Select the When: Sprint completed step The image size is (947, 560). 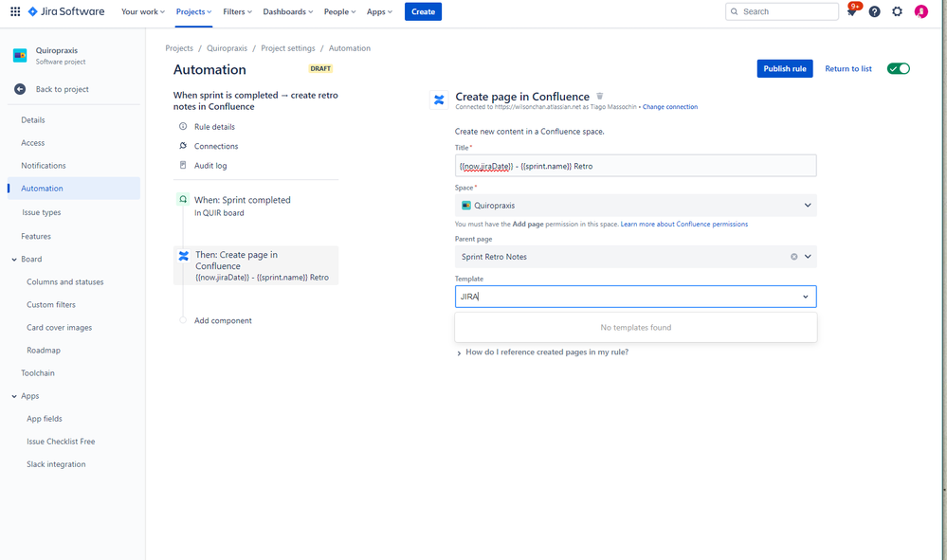coord(256,206)
